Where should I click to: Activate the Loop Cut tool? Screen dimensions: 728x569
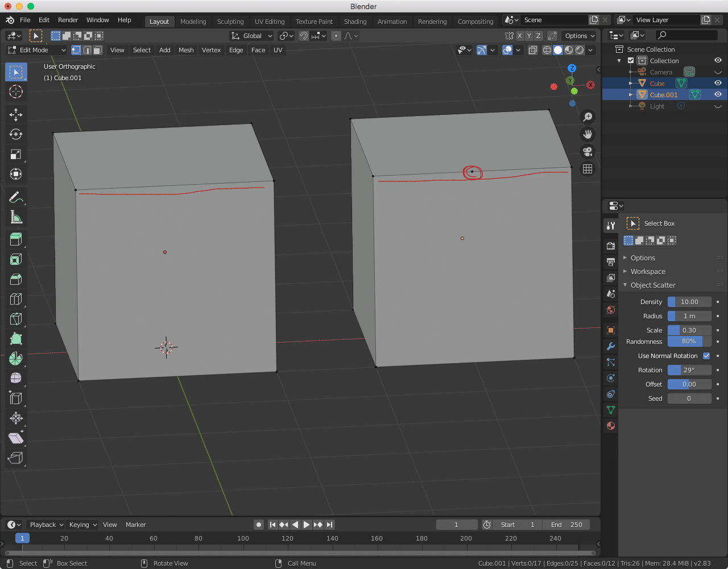(16, 299)
